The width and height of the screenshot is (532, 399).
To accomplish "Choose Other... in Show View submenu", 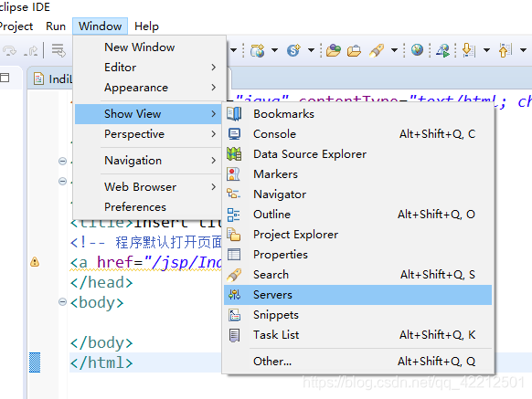I will coord(358,362).
